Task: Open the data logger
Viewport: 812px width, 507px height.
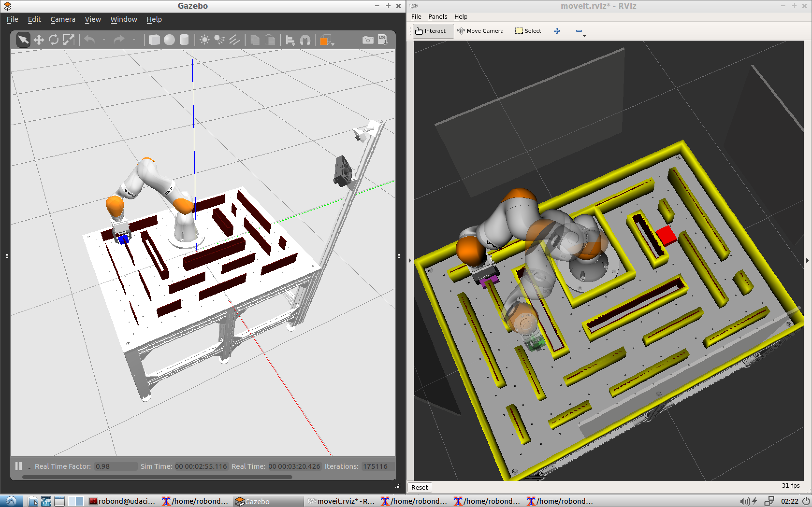Action: [383, 40]
